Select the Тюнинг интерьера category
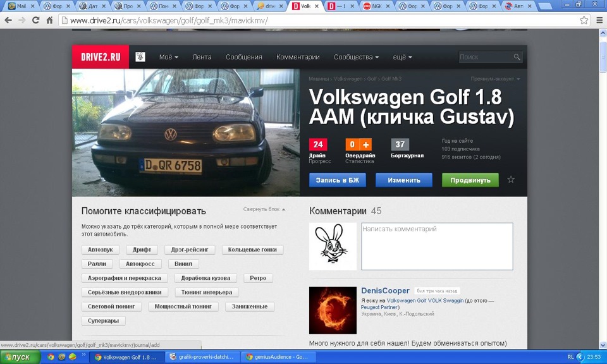The height and width of the screenshot is (364, 607). (207, 293)
